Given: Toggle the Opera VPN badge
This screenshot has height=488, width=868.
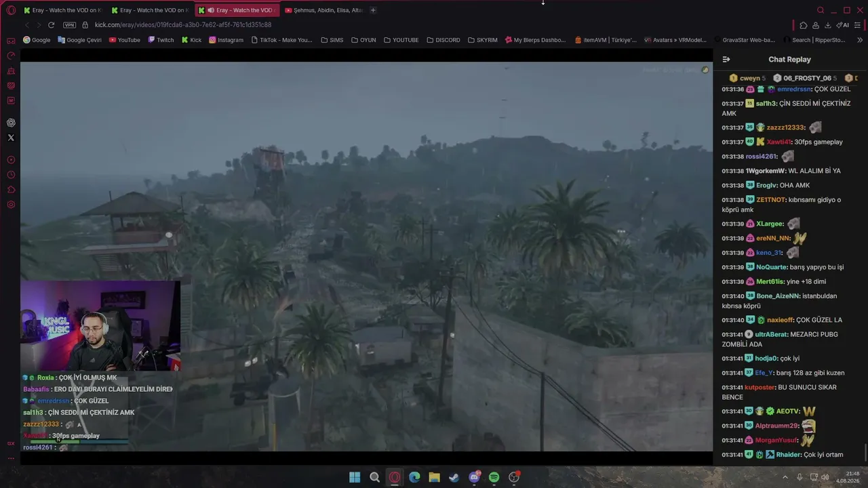Looking at the screenshot, I should (69, 25).
